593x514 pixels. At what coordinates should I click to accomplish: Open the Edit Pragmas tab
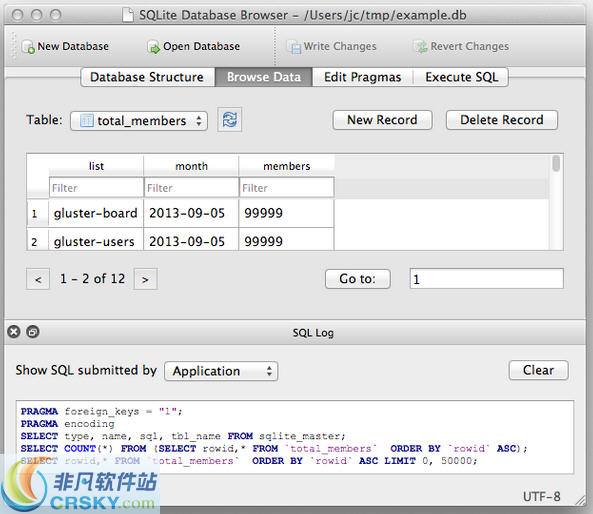coord(362,77)
